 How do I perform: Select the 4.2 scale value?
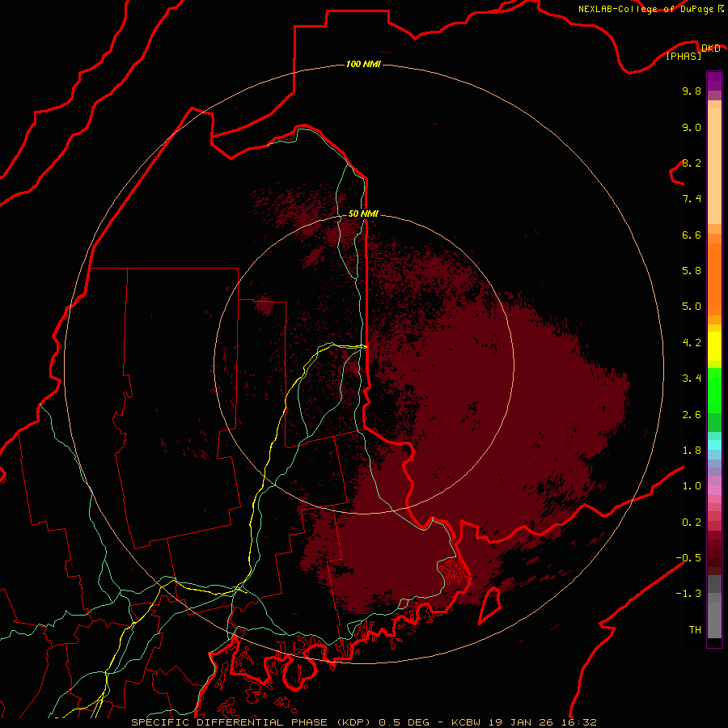tap(692, 343)
